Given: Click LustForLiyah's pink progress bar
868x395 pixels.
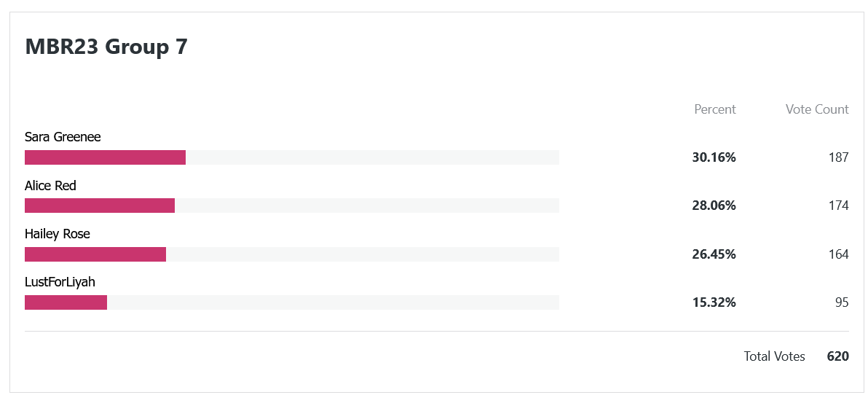Looking at the screenshot, I should [x=66, y=302].
